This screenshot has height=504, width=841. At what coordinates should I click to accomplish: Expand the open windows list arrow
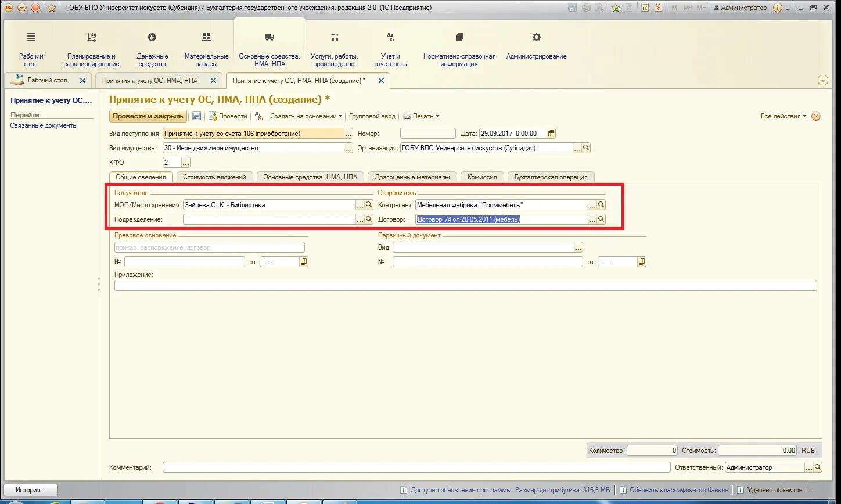[823, 80]
